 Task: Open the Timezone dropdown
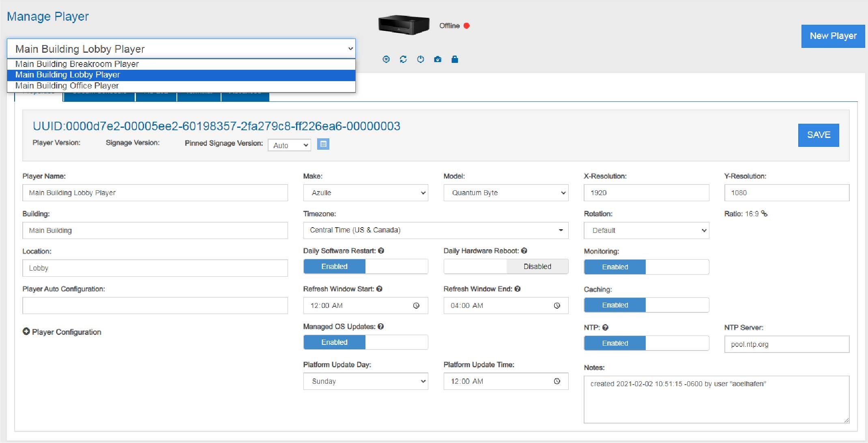point(436,230)
